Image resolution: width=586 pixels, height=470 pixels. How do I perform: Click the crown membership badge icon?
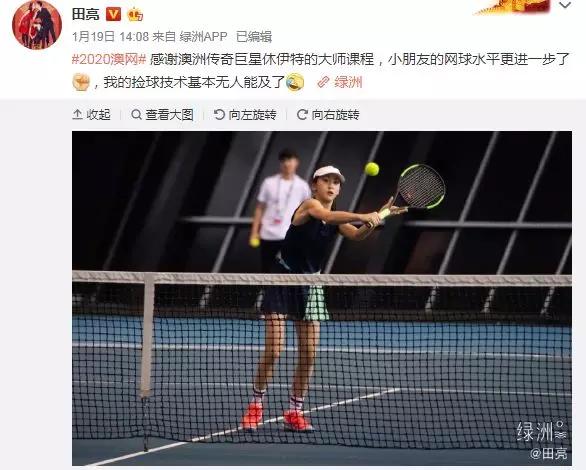pyautogui.click(x=135, y=15)
